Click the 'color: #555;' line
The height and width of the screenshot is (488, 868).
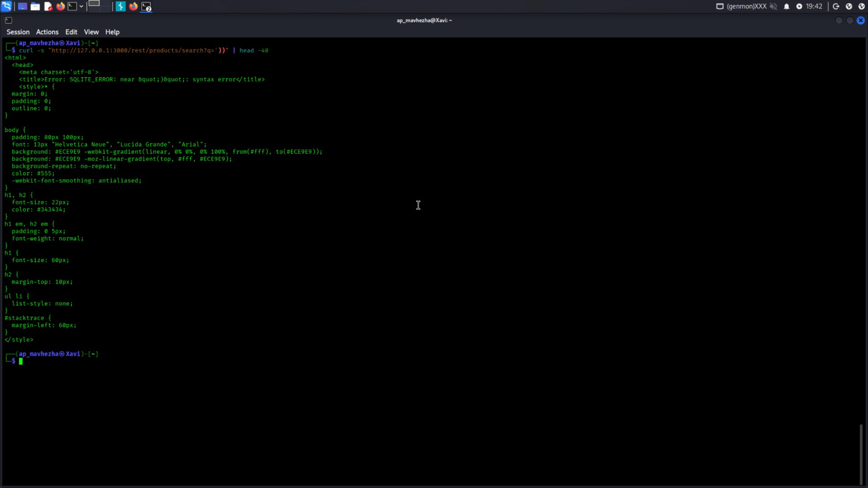tap(33, 174)
